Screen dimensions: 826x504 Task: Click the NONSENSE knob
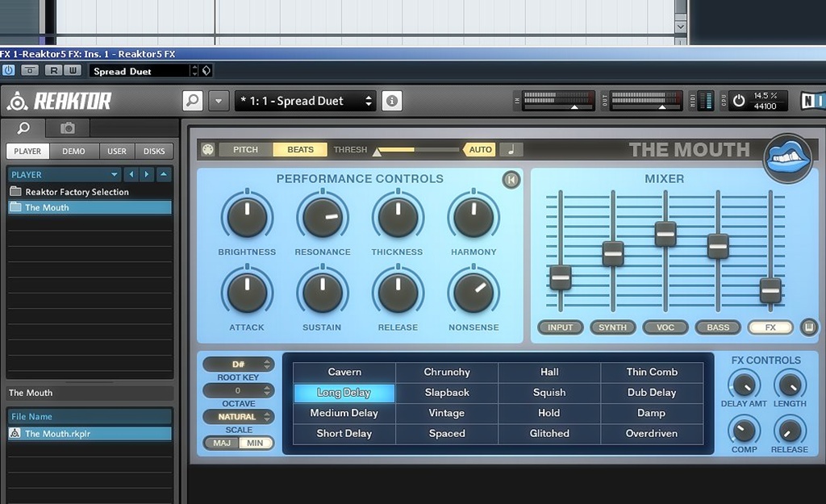tap(473, 292)
